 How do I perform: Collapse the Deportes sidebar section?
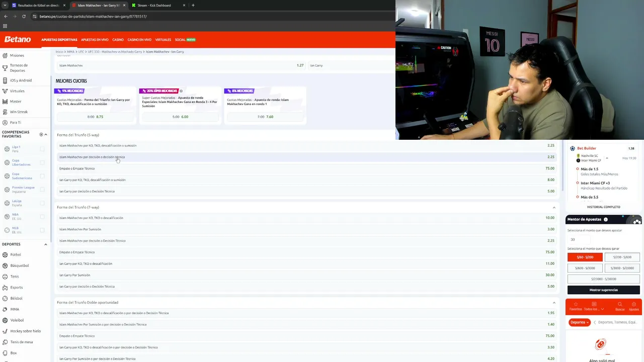point(46,244)
